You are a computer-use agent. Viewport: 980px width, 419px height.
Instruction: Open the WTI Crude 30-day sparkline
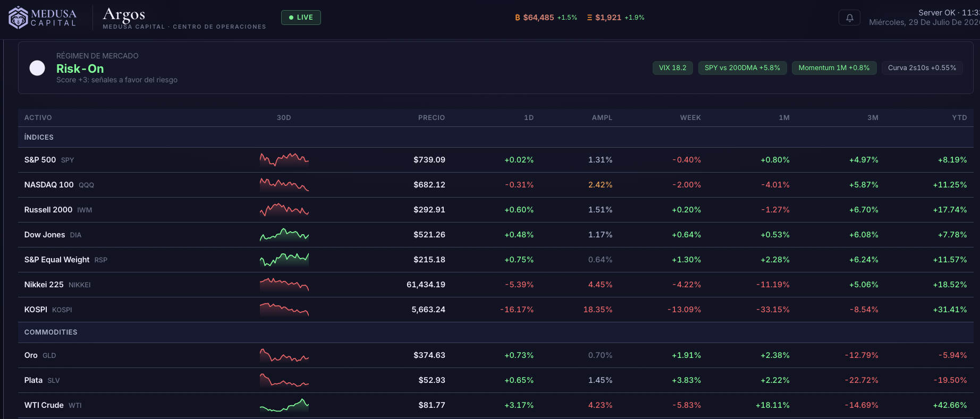click(284, 405)
